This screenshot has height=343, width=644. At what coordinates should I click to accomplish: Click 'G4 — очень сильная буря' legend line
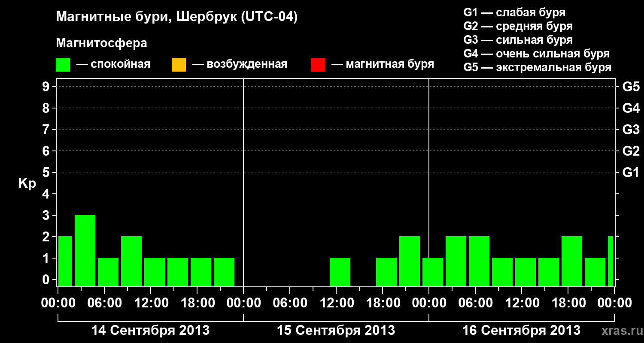coord(537,54)
